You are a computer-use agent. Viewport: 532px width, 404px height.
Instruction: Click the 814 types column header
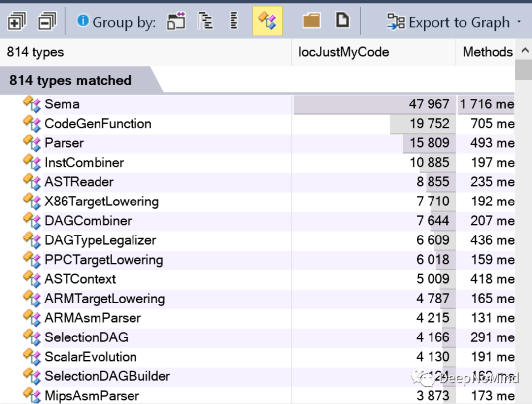(33, 52)
